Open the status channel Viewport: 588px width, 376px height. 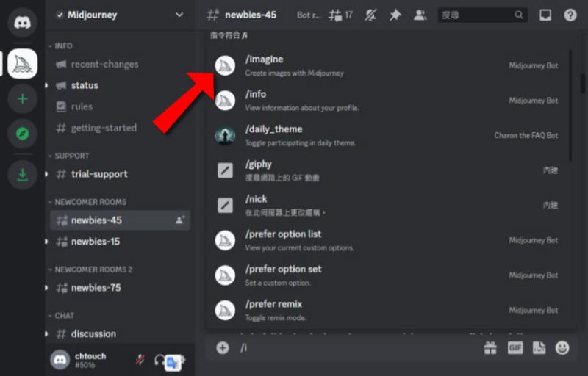click(120, 85)
